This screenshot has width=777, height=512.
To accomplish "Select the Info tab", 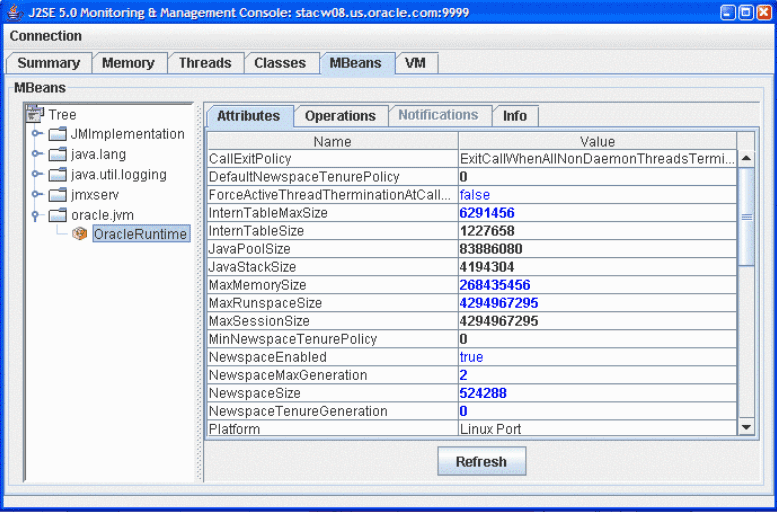I will [x=515, y=116].
